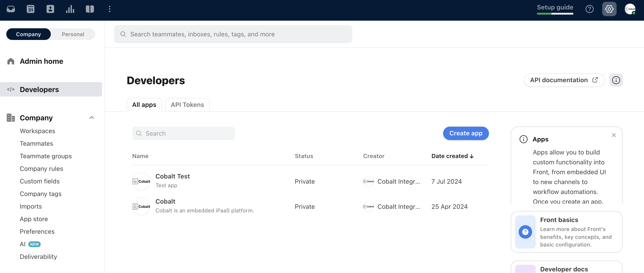Viewport: 644px width, 273px height.
Task: Open the three-dot more options icon
Action: click(109, 9)
